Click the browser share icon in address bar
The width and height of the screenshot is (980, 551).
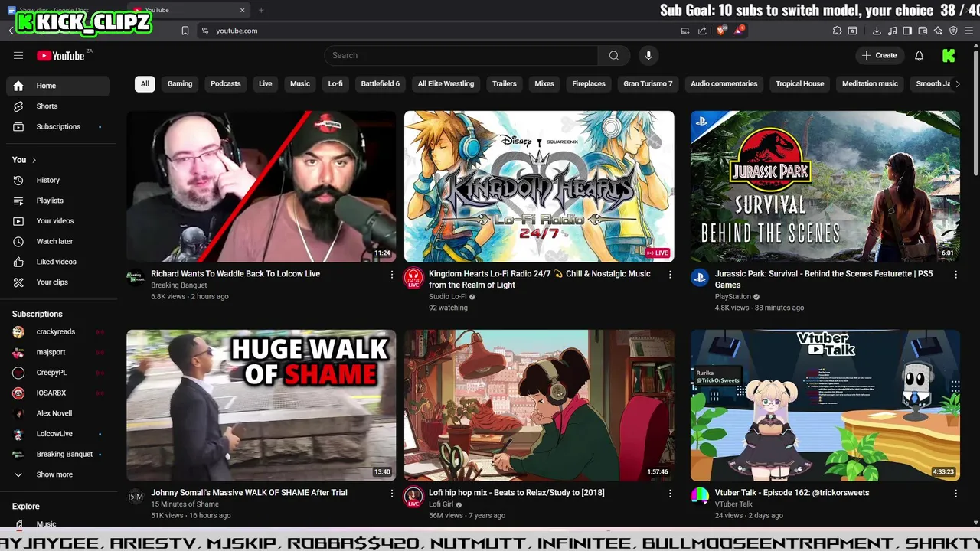click(x=703, y=31)
